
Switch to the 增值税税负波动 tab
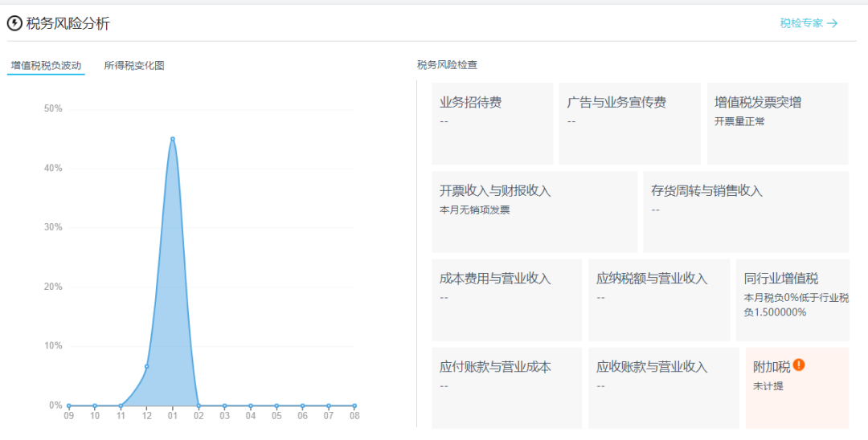point(46,66)
